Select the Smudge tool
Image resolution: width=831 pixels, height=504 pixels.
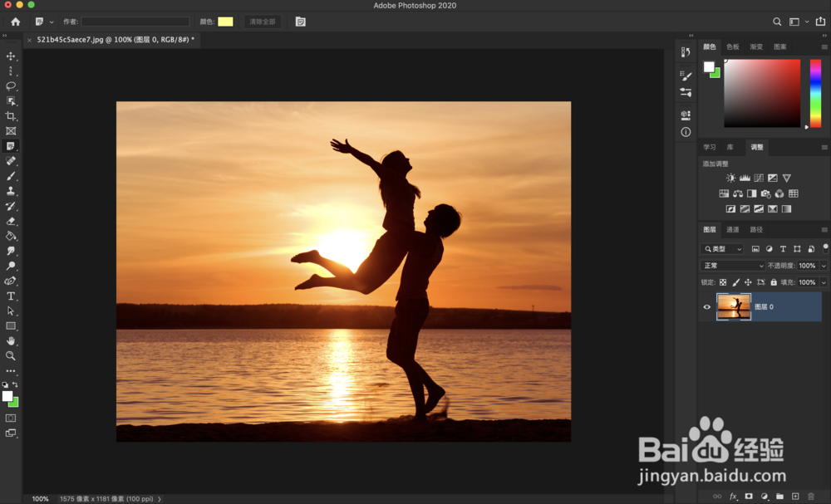point(11,251)
